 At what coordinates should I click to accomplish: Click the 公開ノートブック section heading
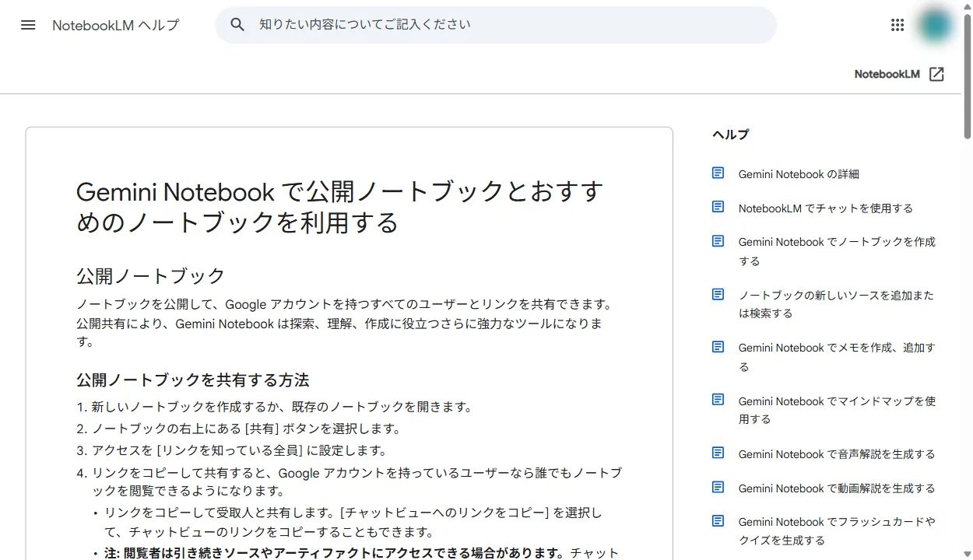151,276
